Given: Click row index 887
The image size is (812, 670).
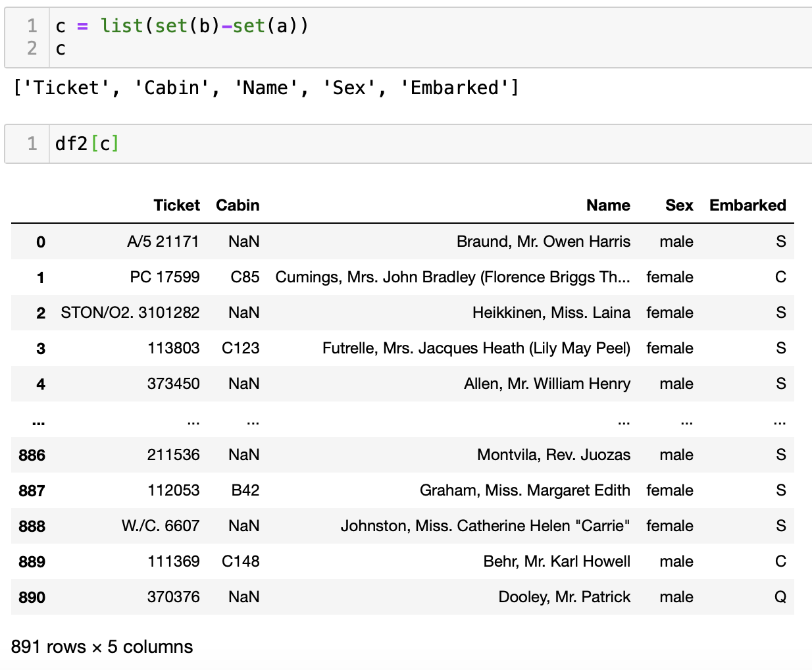Looking at the screenshot, I should coord(32,491).
